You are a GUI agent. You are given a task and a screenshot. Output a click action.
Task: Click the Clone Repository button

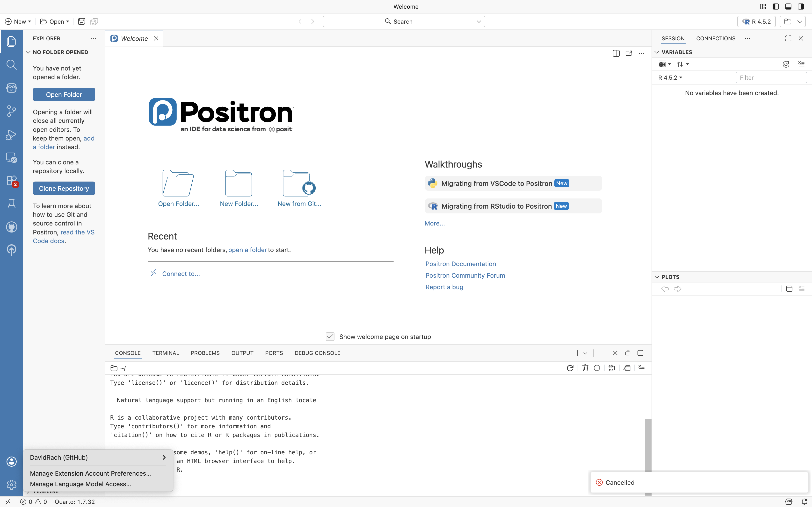64,189
